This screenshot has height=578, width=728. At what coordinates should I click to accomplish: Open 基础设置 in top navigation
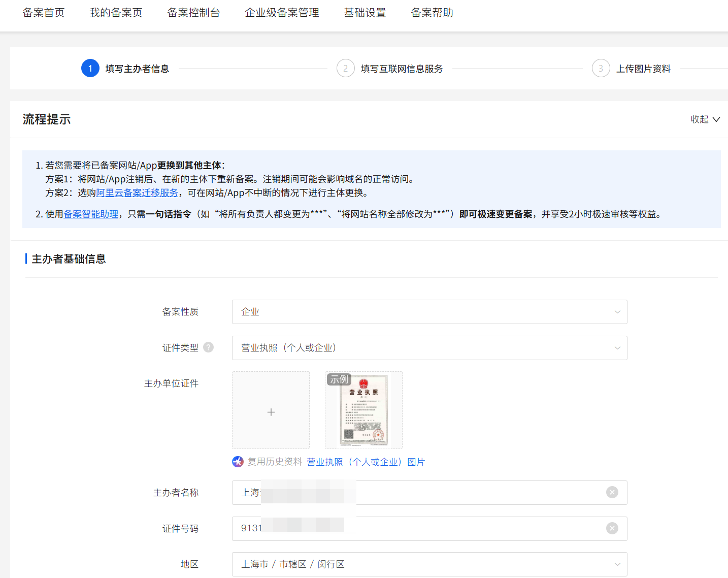coord(365,13)
